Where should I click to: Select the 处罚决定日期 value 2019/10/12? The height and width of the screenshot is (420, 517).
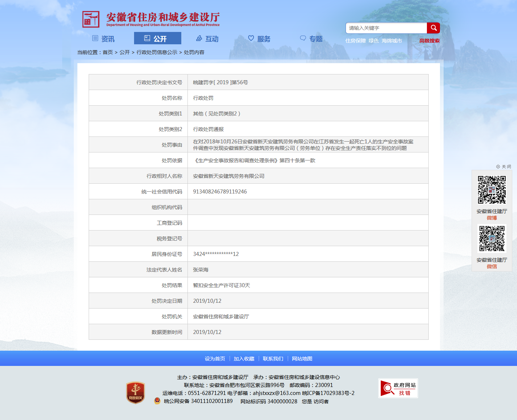coord(207,301)
